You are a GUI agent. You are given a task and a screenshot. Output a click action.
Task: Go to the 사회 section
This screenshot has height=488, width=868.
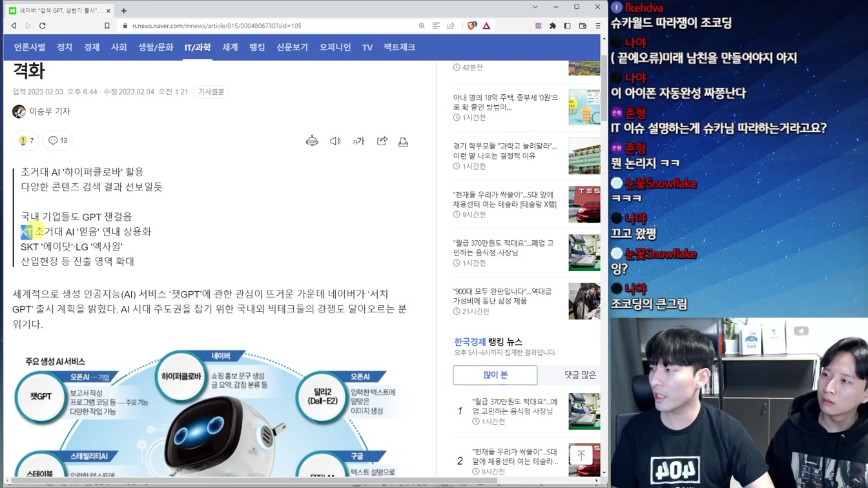pos(119,47)
